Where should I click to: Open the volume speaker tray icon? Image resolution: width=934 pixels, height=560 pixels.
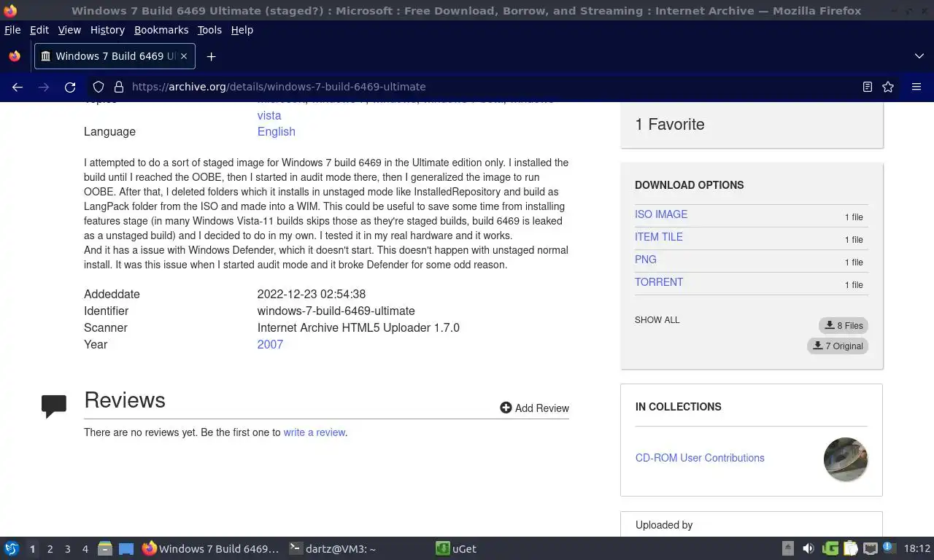pyautogui.click(x=808, y=549)
